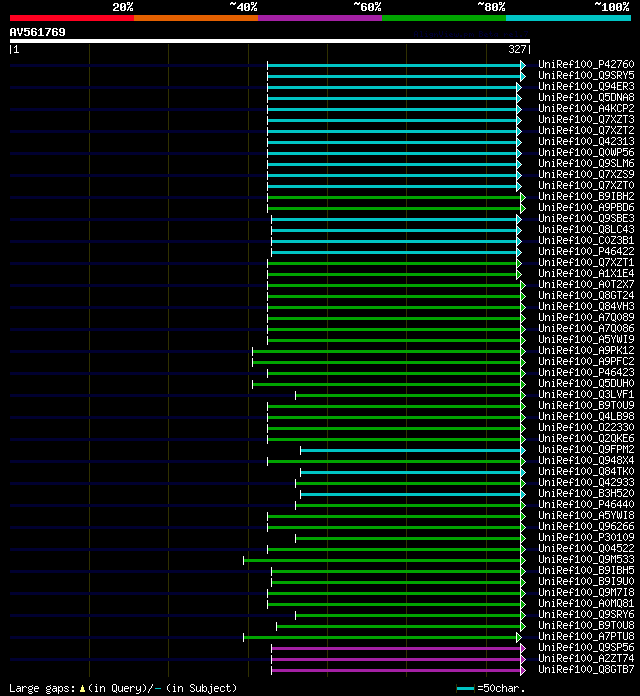
Task: Open UniRef100_A9PK12 entry
Action: tap(586, 351)
